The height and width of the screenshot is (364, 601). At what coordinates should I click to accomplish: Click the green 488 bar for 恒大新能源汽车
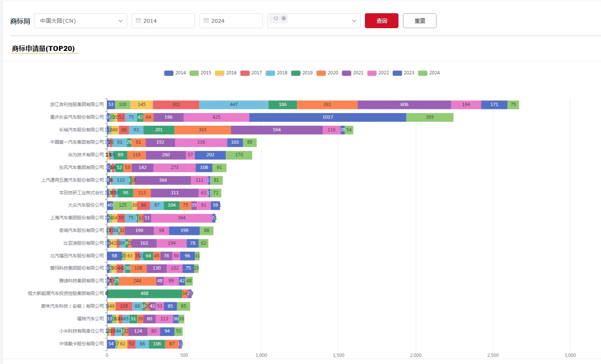point(144,294)
